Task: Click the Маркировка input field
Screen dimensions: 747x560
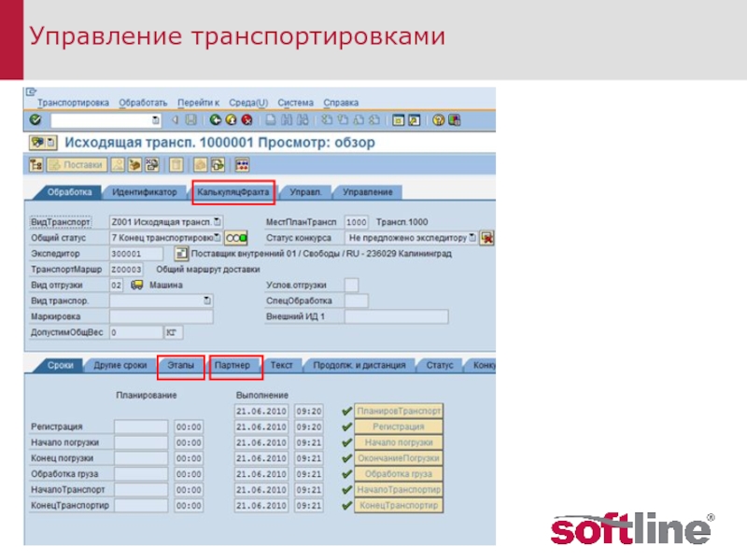Action: 161,316
